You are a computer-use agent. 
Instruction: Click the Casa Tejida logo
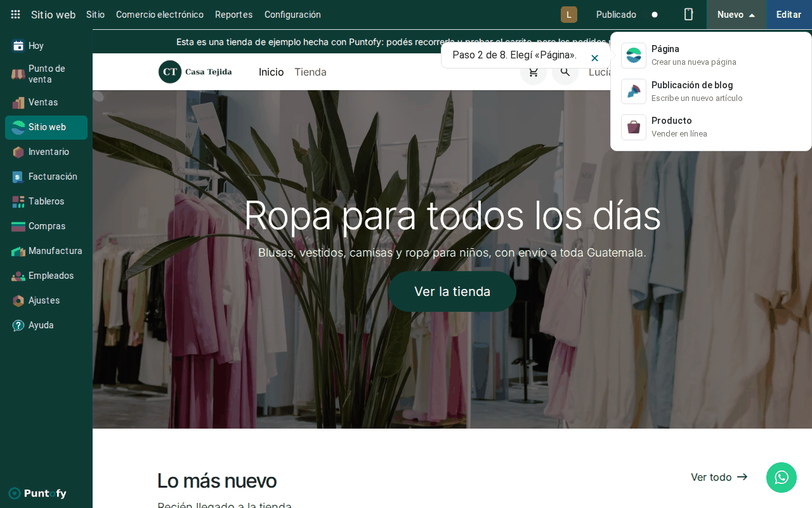[x=195, y=72]
